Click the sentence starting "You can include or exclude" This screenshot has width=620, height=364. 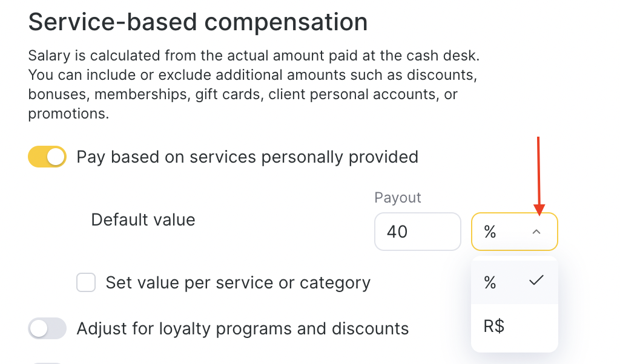click(249, 76)
